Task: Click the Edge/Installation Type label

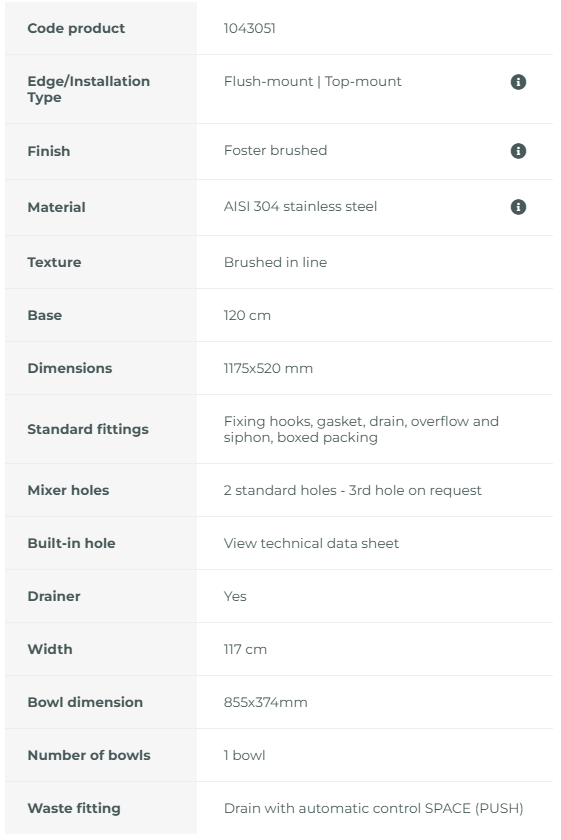Action: point(88,89)
